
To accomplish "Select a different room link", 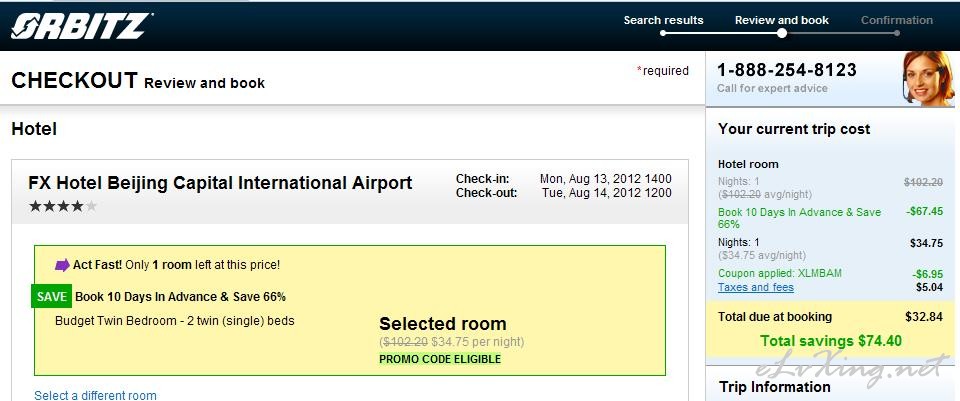I will click(x=95, y=395).
